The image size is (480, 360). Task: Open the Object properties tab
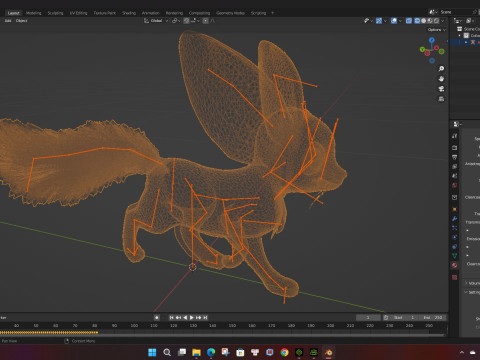coord(455,209)
